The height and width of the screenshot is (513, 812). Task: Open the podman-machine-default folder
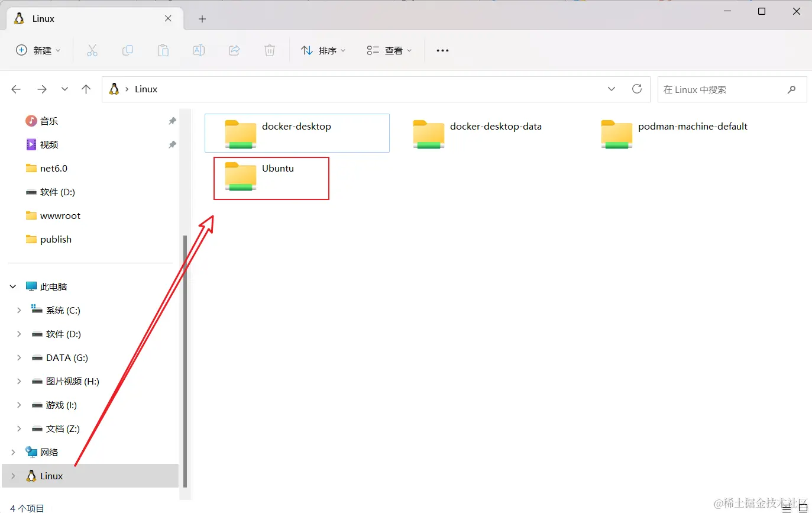pos(674,133)
